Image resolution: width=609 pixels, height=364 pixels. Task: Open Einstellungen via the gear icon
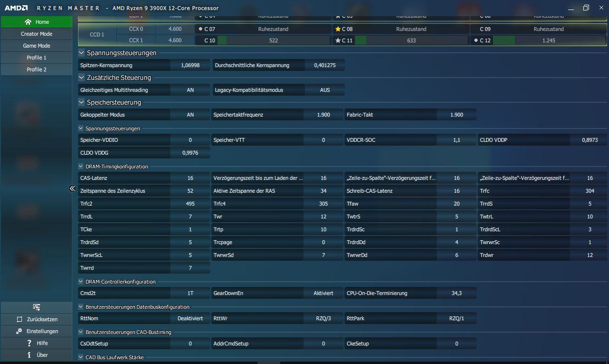pos(19,331)
